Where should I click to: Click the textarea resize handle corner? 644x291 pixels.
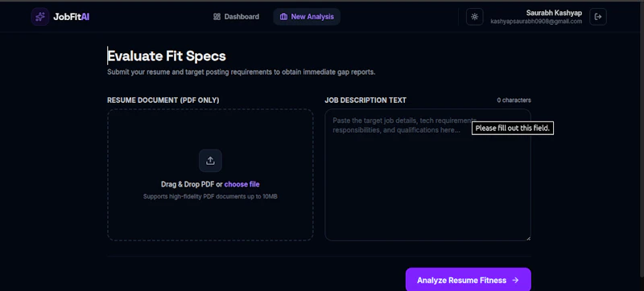click(528, 238)
